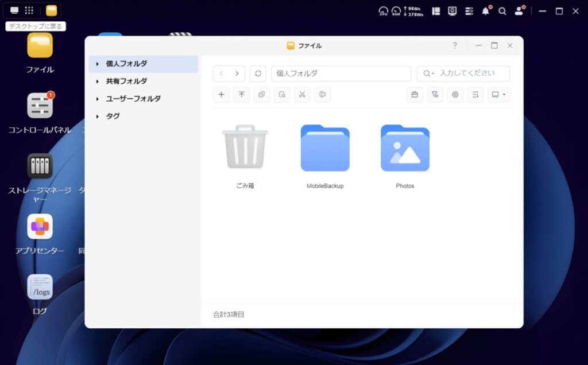This screenshot has width=588, height=365.
Task: Click the help question mark button
Action: click(455, 45)
